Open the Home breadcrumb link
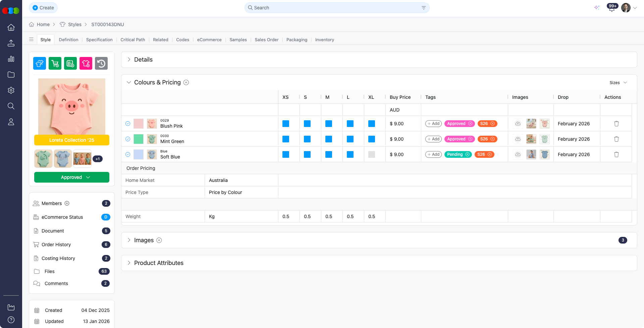Viewport: 644px width, 328px height. [x=43, y=24]
